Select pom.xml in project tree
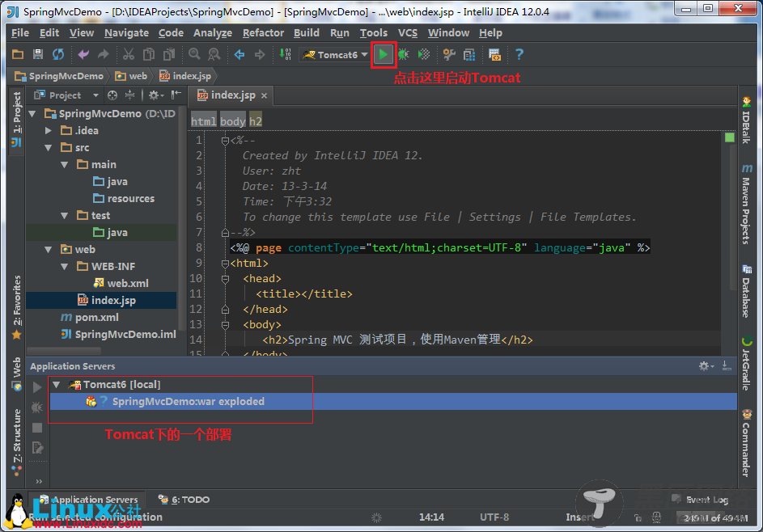 pyautogui.click(x=97, y=318)
